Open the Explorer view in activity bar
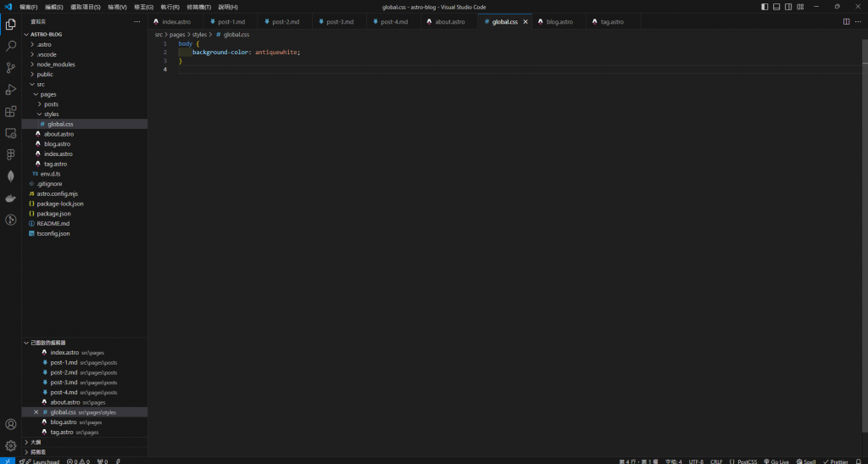The image size is (868, 464). pos(10,25)
